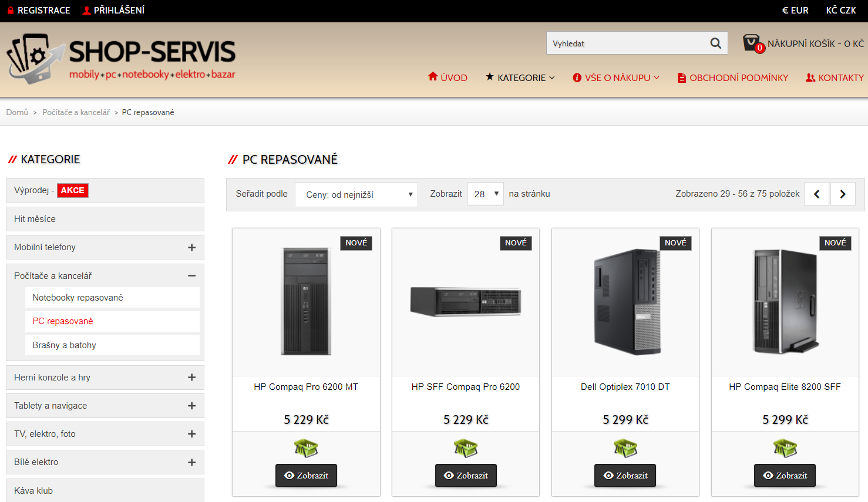Open the shopping cart icon
This screenshot has width=868, height=502.
coord(752,43)
